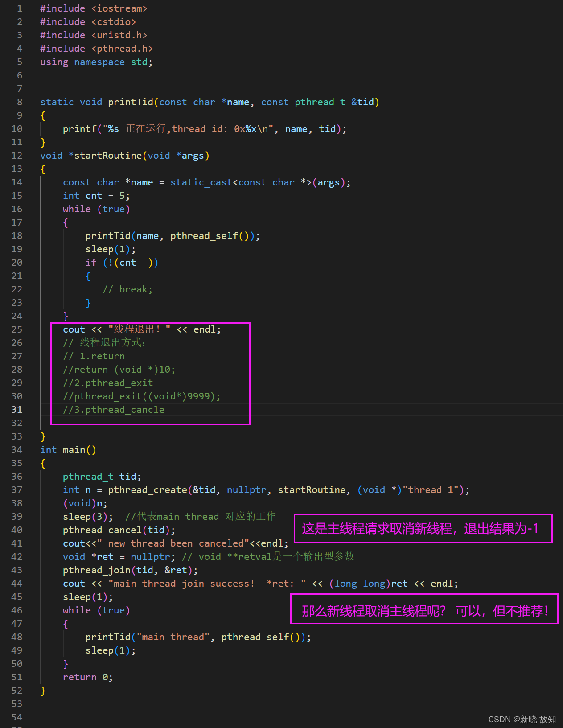Click 'while (true)' on line 16
Viewport: 563px width, 728px height.
[x=96, y=209]
